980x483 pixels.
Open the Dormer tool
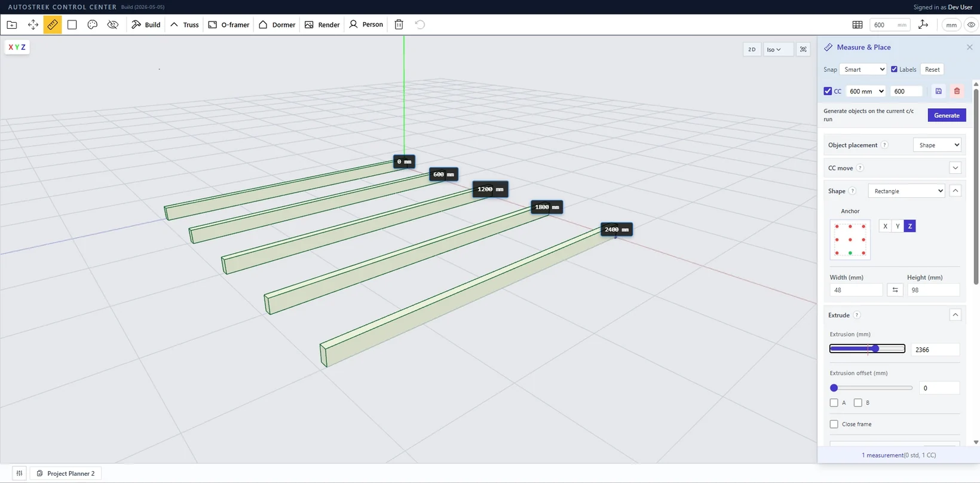click(277, 25)
